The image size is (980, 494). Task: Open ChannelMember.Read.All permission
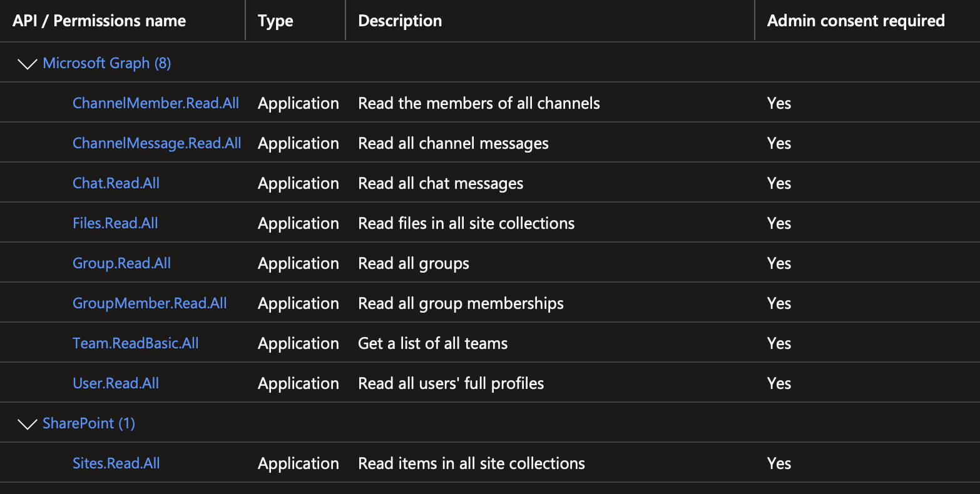[x=156, y=103]
